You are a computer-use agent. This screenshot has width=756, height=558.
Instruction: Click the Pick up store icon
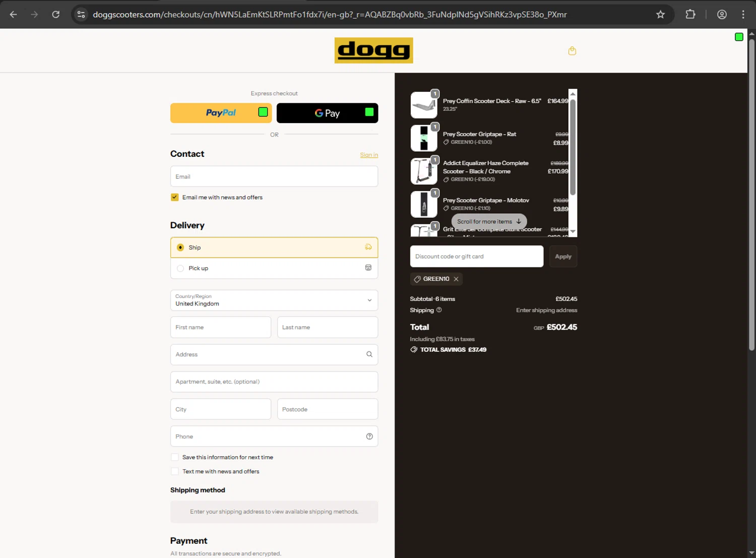tap(368, 268)
